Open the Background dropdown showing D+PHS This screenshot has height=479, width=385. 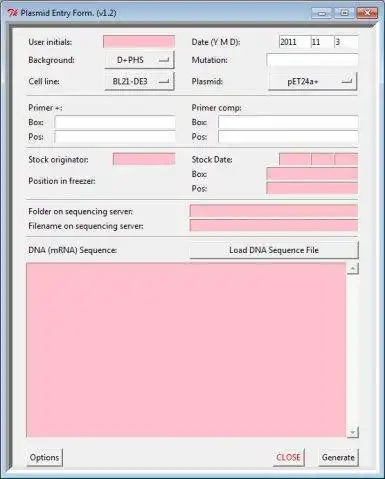tap(139, 60)
